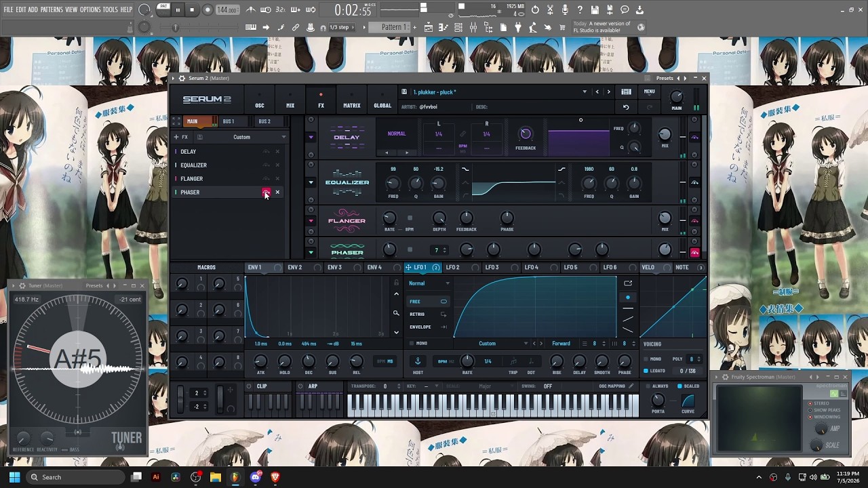Toggle the SCALED portamento checkbox
The height and width of the screenshot is (488, 868).
point(679,386)
